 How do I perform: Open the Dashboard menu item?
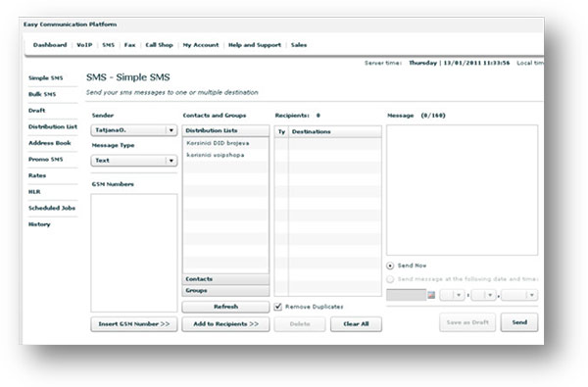pos(50,45)
